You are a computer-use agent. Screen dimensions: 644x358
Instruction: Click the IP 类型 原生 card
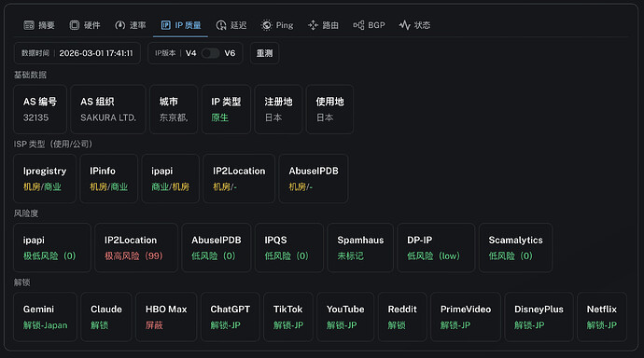(226, 109)
